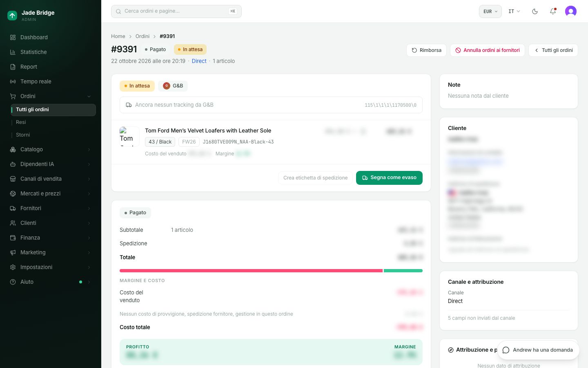Open Statistiche in sidebar
Screen dimensions: 588x368
point(51,52)
